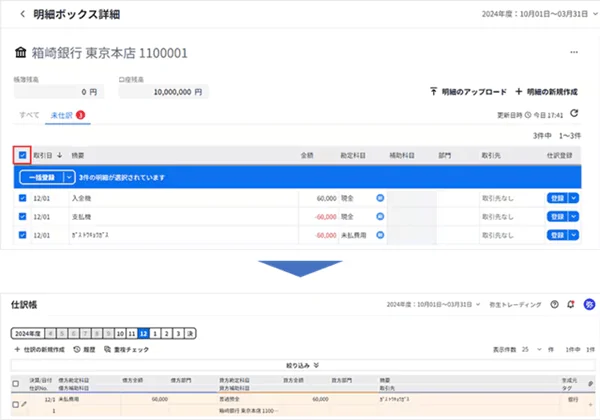Click the back arrow beside 明細ボックス詳細

point(23,15)
